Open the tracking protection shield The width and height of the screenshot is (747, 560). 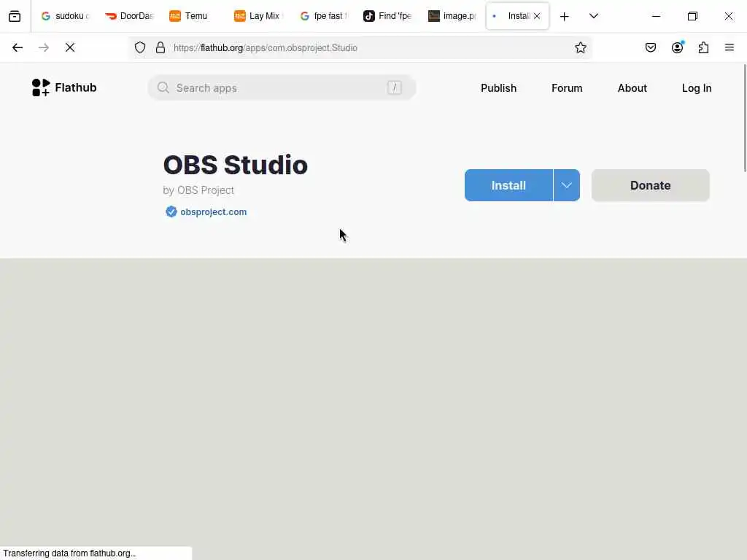140,47
